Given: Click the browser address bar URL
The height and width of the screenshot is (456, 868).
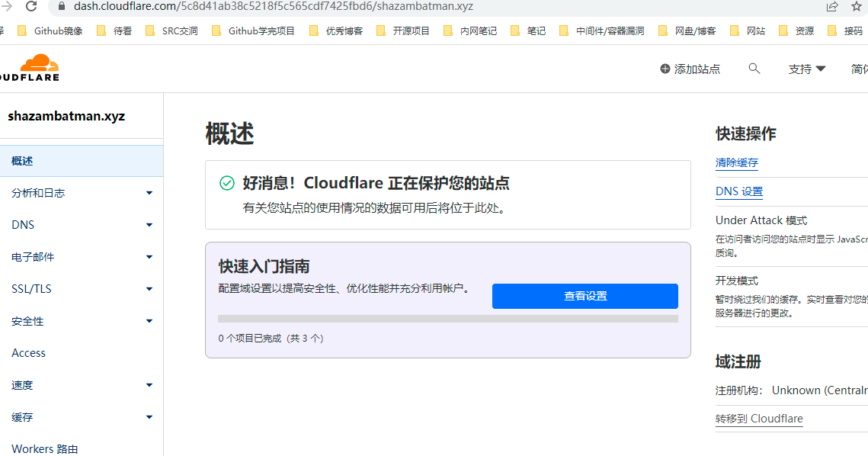Looking at the screenshot, I should pos(274,7).
